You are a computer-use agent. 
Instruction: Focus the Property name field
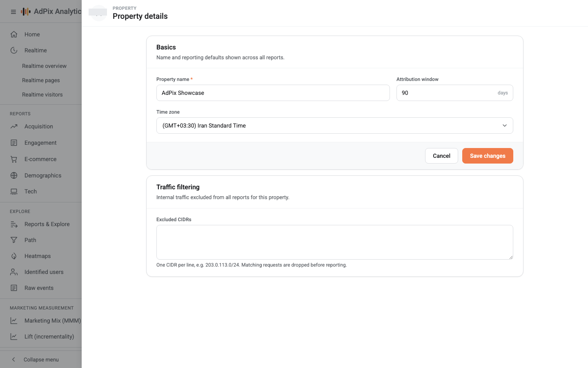point(273,93)
